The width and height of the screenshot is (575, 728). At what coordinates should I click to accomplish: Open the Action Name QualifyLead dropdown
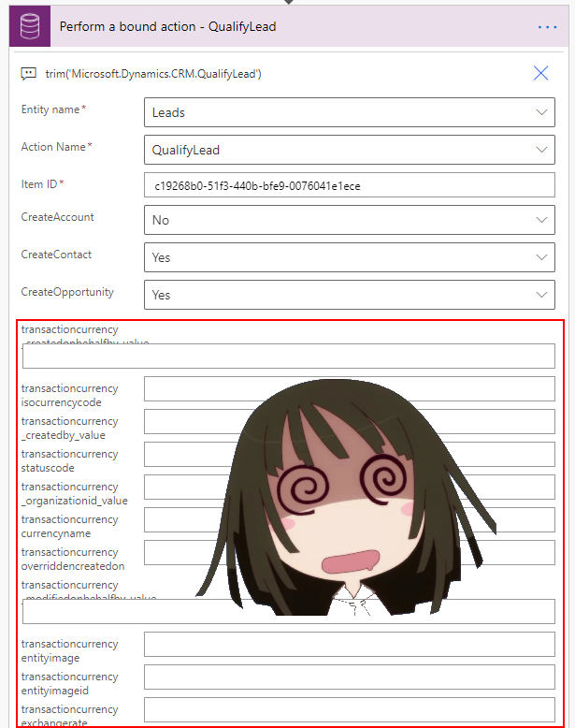[x=350, y=150]
